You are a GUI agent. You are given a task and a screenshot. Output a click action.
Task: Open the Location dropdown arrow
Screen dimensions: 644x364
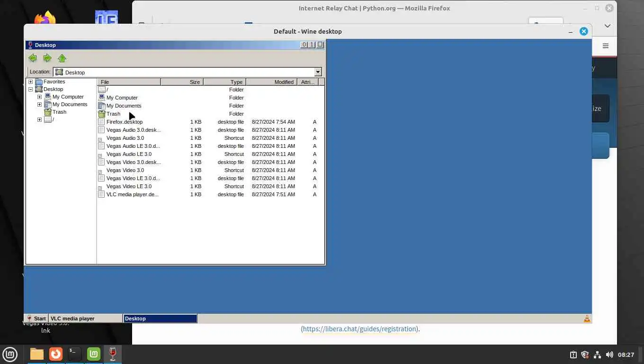318,72
